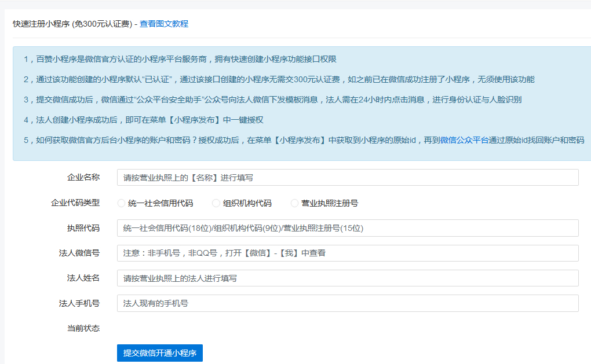Select the 统一社会信用代码 radio option
This screenshot has height=364, width=591.
pyautogui.click(x=121, y=203)
